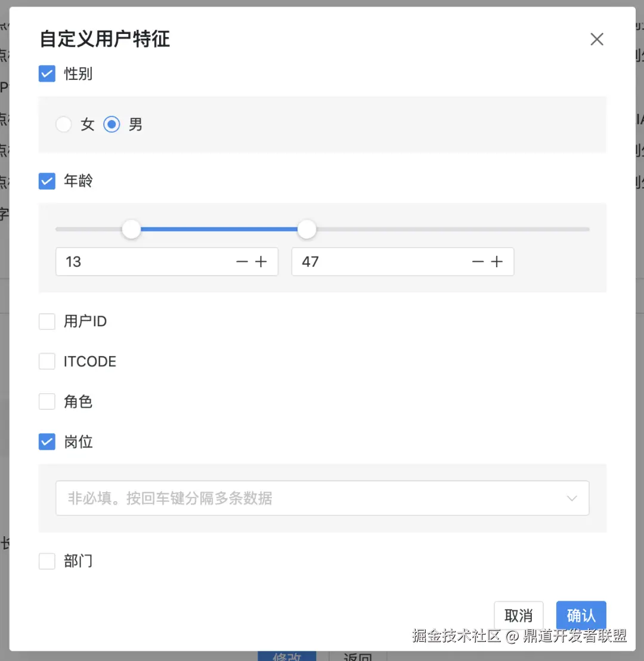
Task: Open the 岗位 dropdown via its chevron
Action: point(572,498)
